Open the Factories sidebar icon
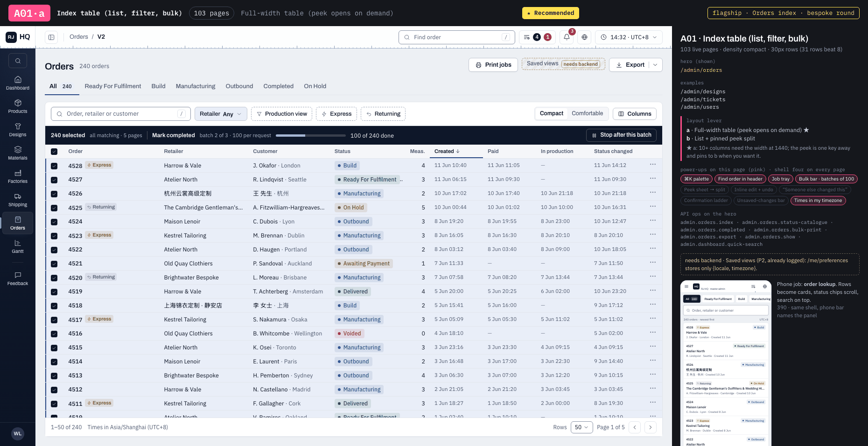The height and width of the screenshot is (446, 868). coord(18,176)
